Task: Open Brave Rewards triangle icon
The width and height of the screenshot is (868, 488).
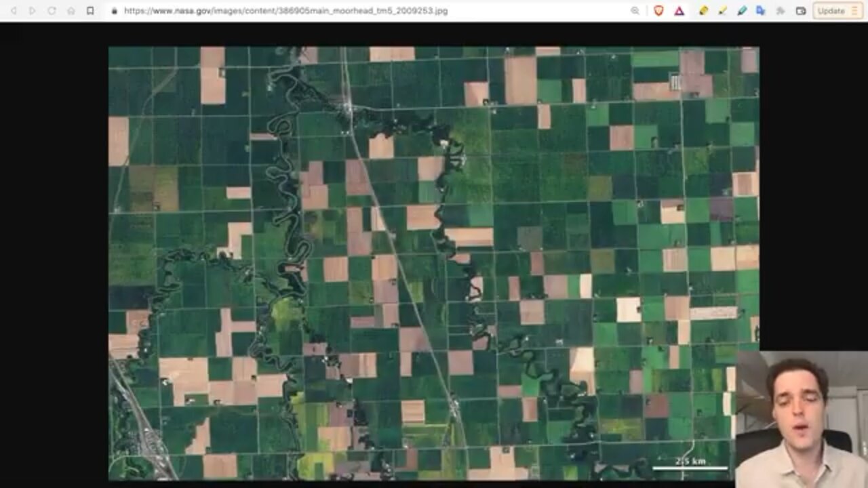Action: coord(679,11)
